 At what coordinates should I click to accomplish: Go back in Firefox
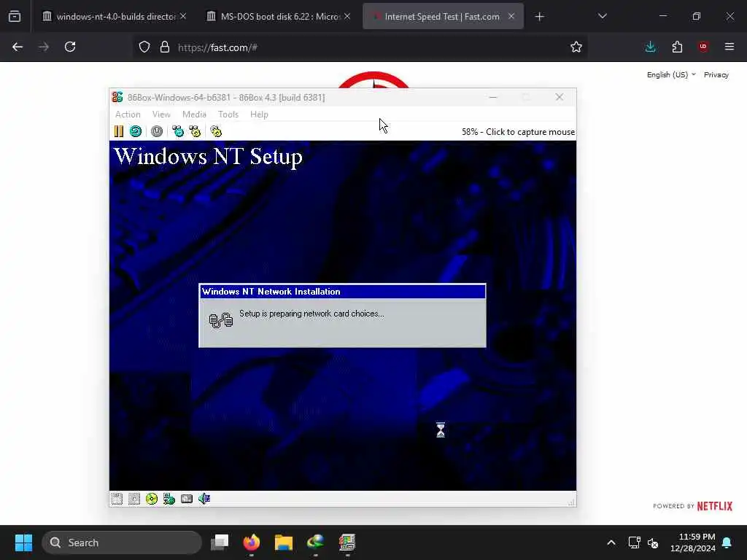click(x=18, y=47)
